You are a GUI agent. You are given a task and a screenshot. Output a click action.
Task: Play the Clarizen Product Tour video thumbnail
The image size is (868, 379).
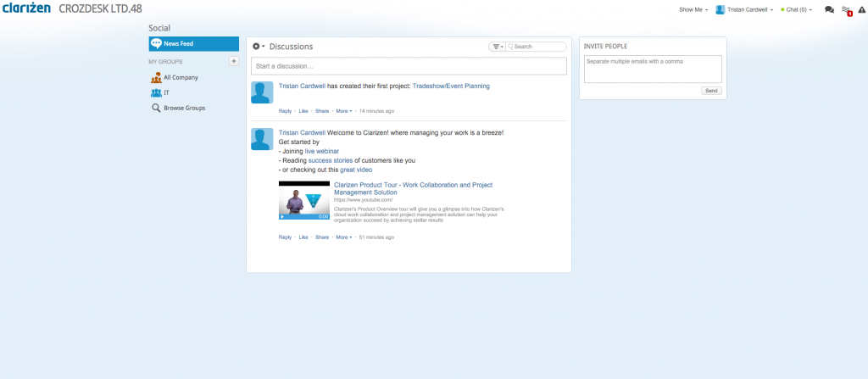pyautogui.click(x=304, y=200)
